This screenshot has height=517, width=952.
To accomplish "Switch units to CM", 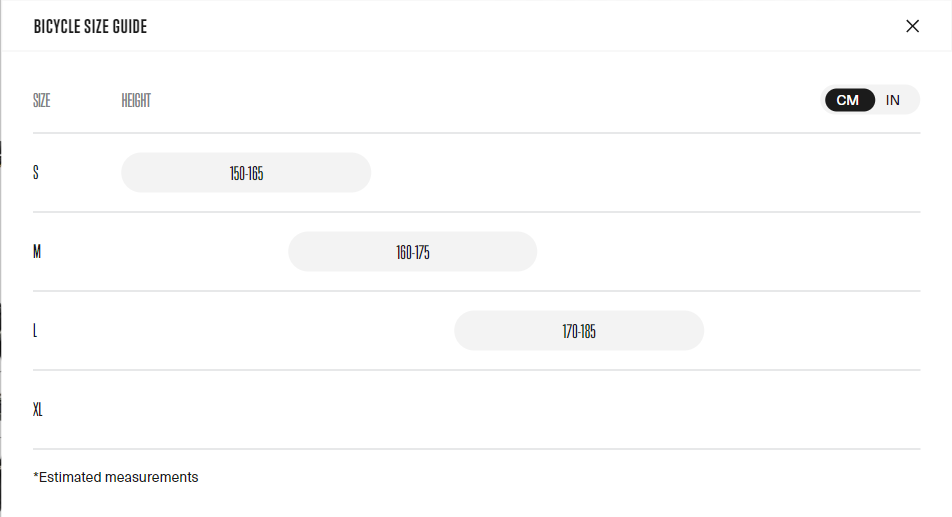I will click(848, 100).
